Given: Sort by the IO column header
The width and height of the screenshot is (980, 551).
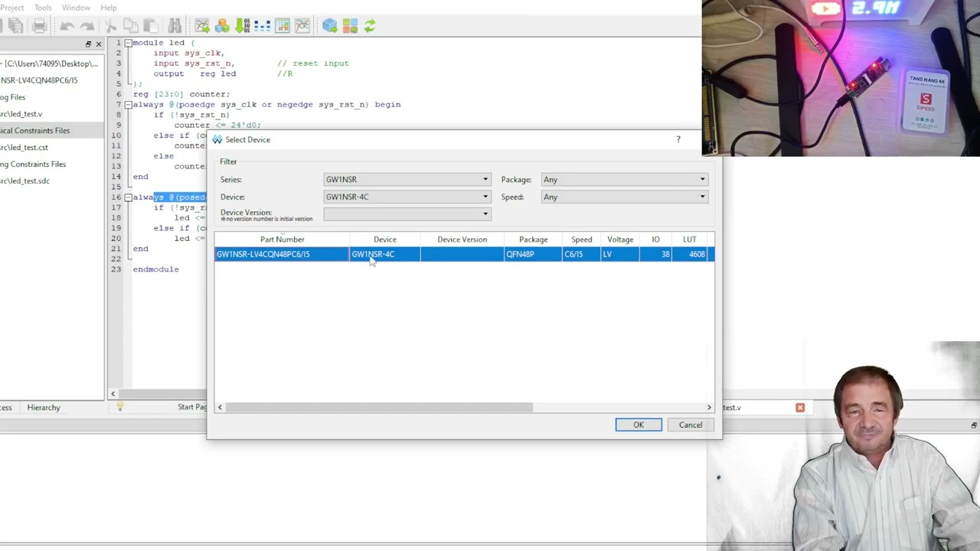Looking at the screenshot, I should click(656, 240).
